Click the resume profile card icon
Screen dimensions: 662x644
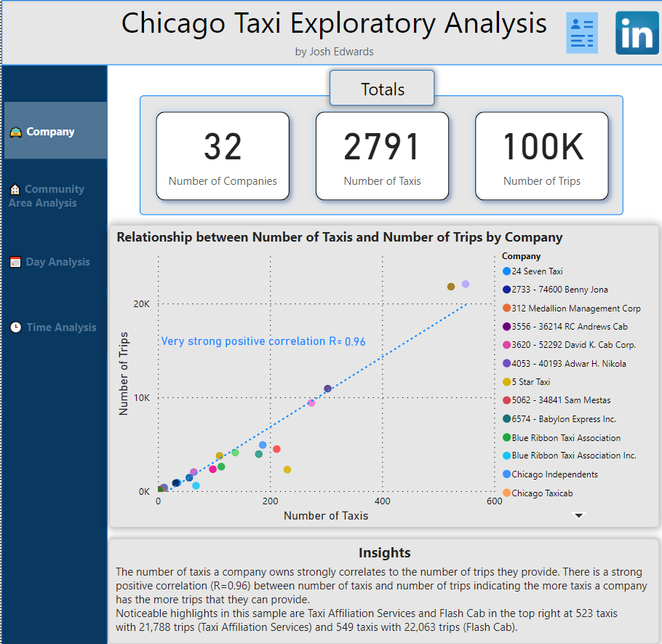pos(582,33)
